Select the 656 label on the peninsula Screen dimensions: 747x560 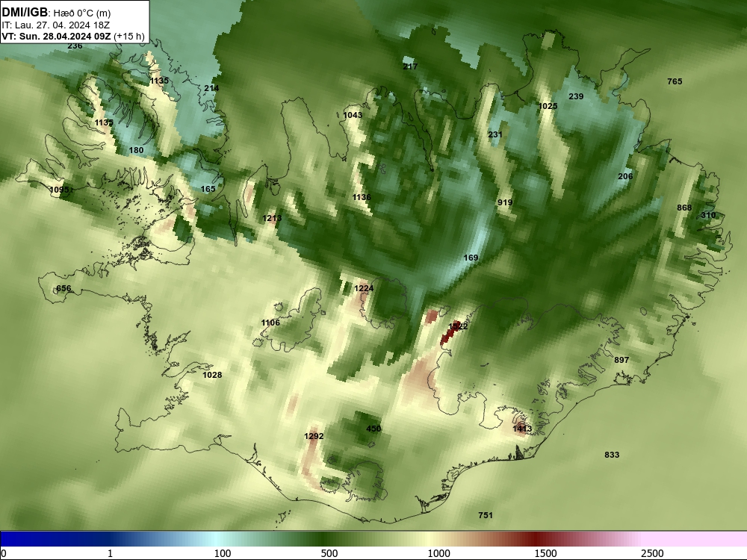tap(63, 288)
